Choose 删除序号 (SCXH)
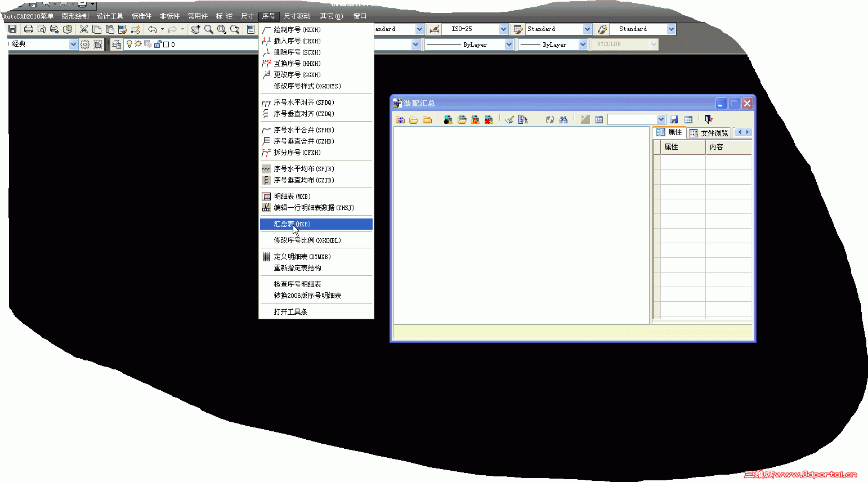Screen dimensions: 868x482 coord(316,52)
